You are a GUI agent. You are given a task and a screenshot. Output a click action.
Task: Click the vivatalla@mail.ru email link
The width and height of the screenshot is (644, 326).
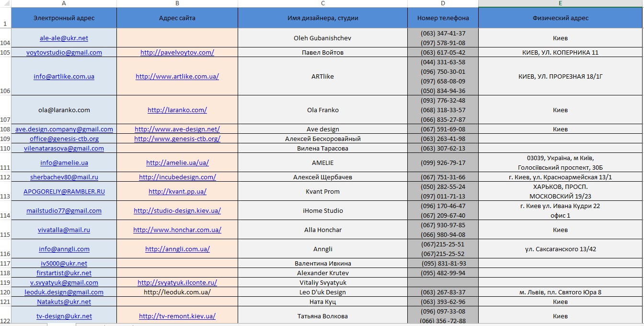[x=64, y=230]
